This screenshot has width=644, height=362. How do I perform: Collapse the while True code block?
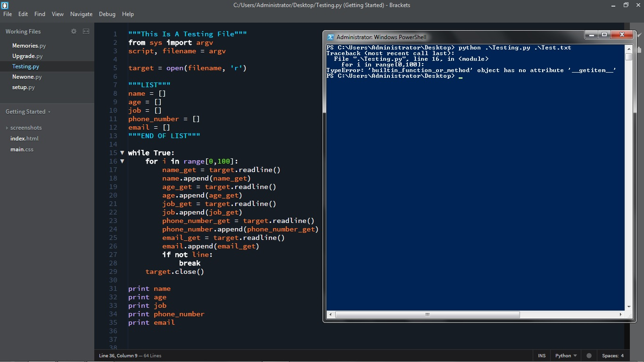click(x=122, y=153)
